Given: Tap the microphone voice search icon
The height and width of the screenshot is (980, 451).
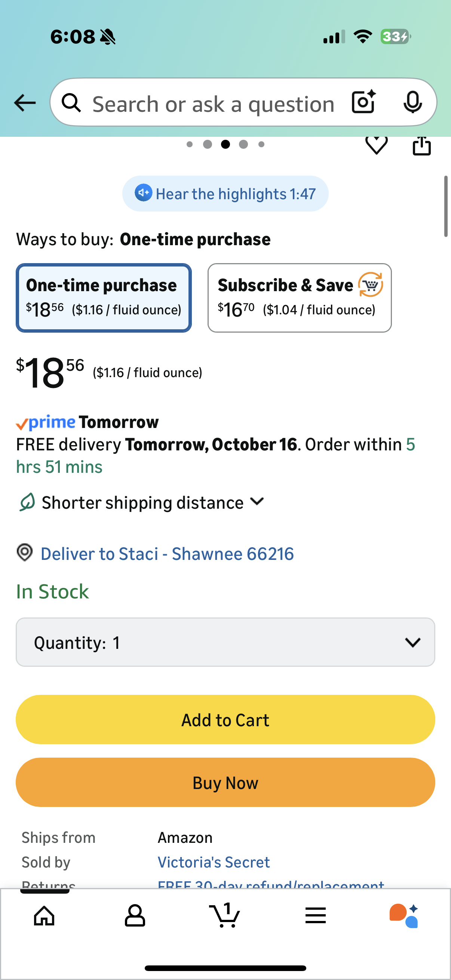Looking at the screenshot, I should tap(412, 102).
